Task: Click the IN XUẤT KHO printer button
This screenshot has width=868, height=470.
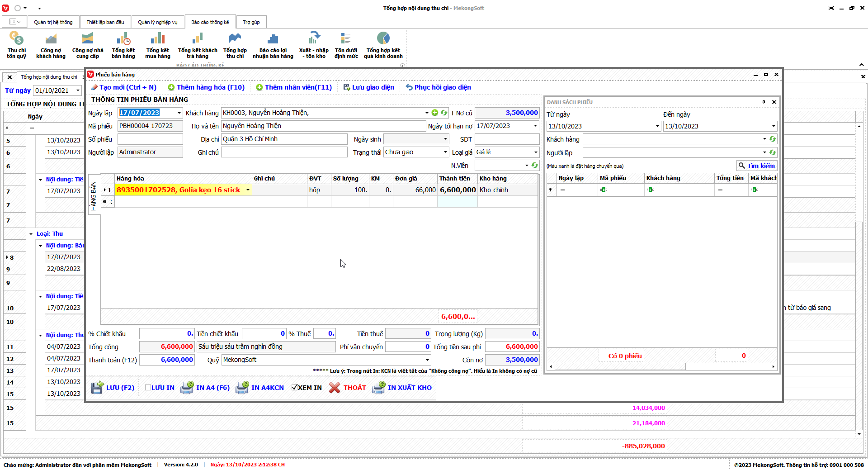Action: [402, 388]
